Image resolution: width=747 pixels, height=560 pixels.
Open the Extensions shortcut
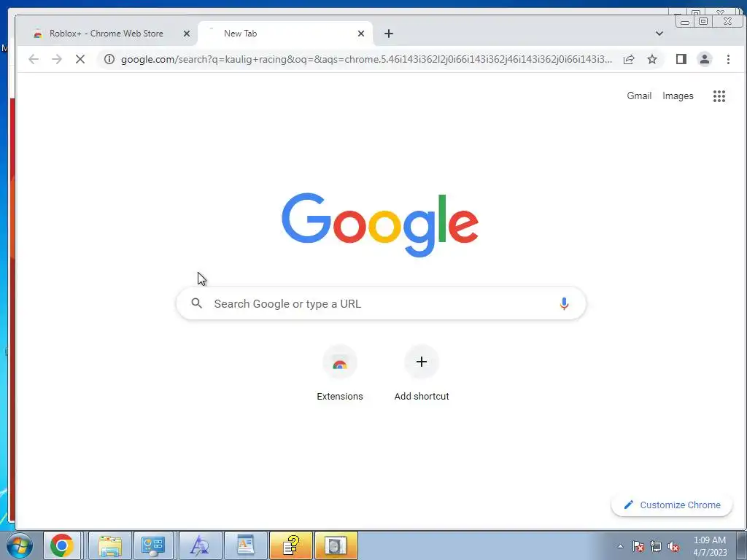(340, 374)
